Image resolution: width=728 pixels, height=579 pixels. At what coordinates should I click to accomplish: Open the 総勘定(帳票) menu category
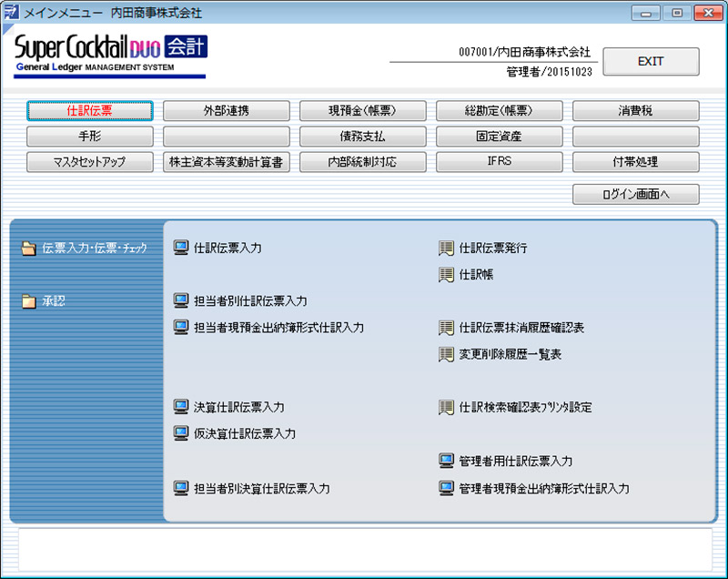(500, 111)
